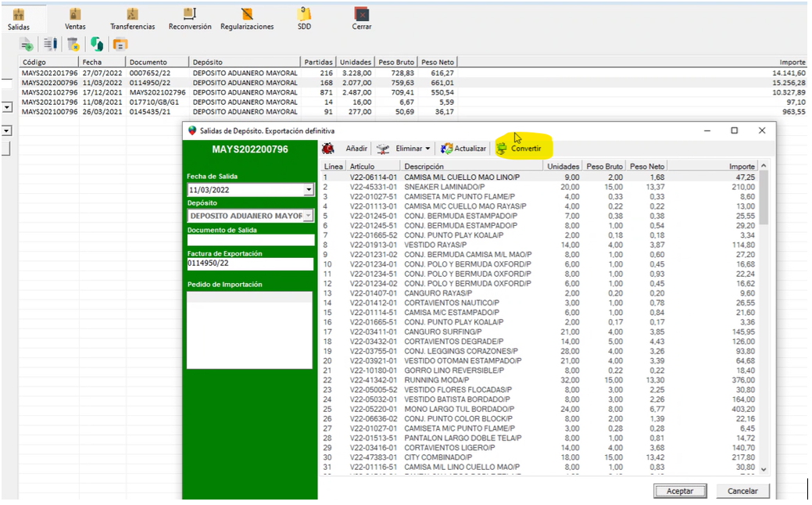
Task: Expand the Eliminar dropdown arrow
Action: pyautogui.click(x=428, y=149)
